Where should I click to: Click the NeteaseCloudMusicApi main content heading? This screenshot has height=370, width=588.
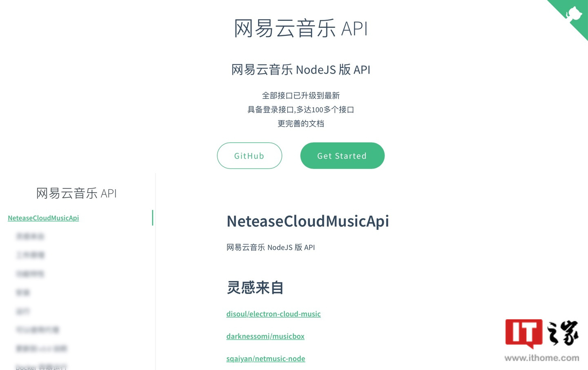pos(308,221)
